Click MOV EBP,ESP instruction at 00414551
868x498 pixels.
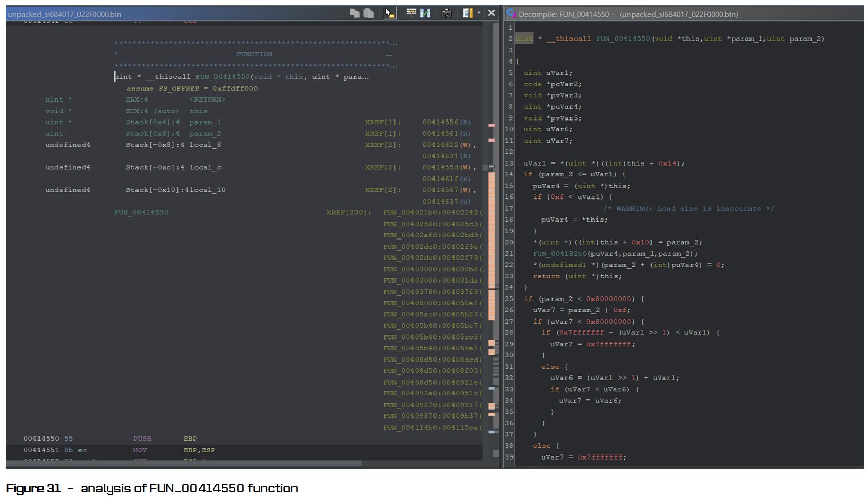click(174, 450)
